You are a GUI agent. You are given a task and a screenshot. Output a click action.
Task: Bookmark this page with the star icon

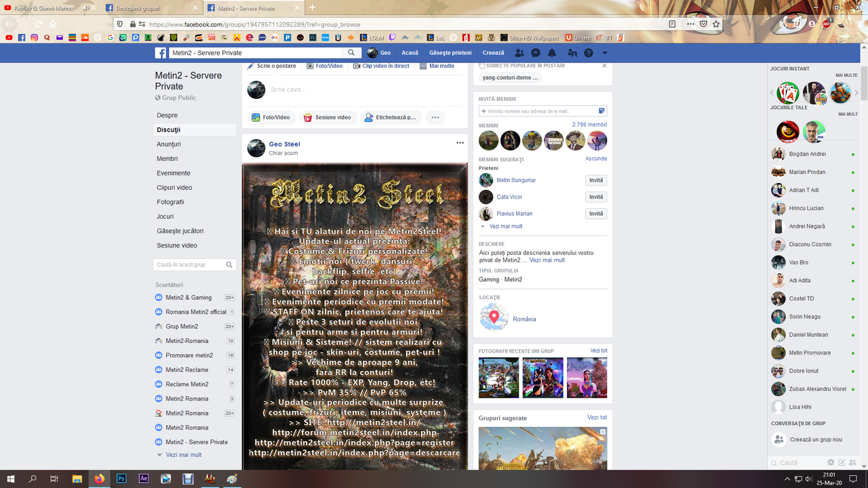coord(716,24)
